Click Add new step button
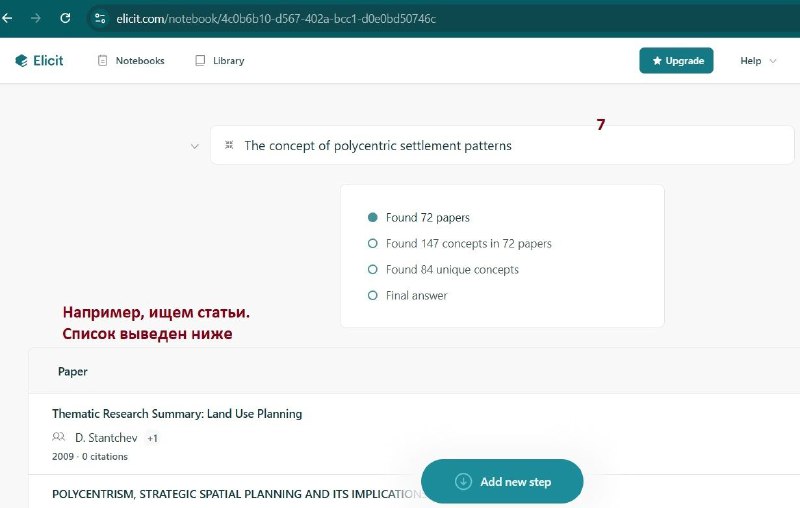 (502, 481)
